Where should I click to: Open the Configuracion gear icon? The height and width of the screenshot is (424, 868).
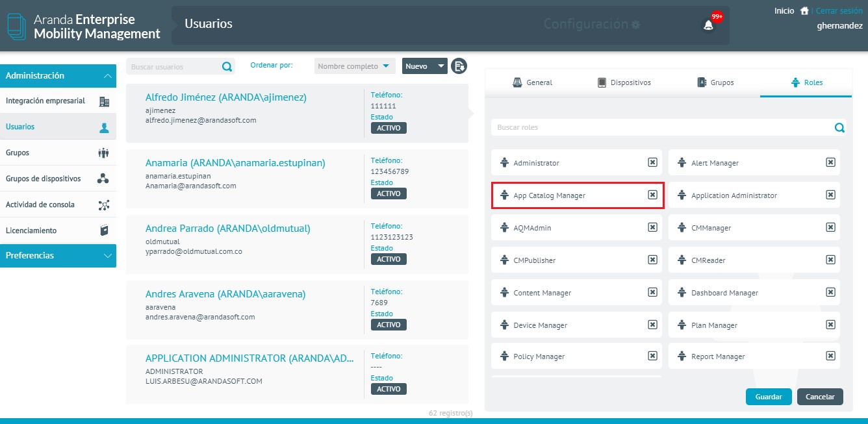click(635, 25)
